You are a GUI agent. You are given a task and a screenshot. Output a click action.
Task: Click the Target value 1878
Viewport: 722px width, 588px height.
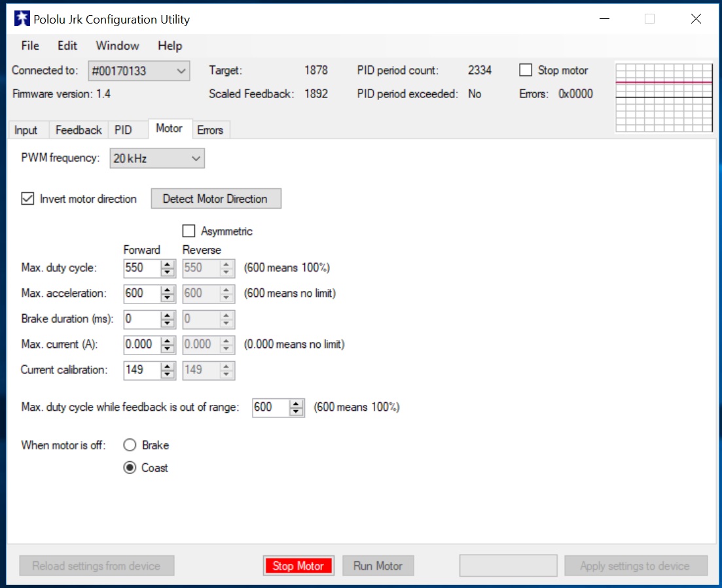316,71
